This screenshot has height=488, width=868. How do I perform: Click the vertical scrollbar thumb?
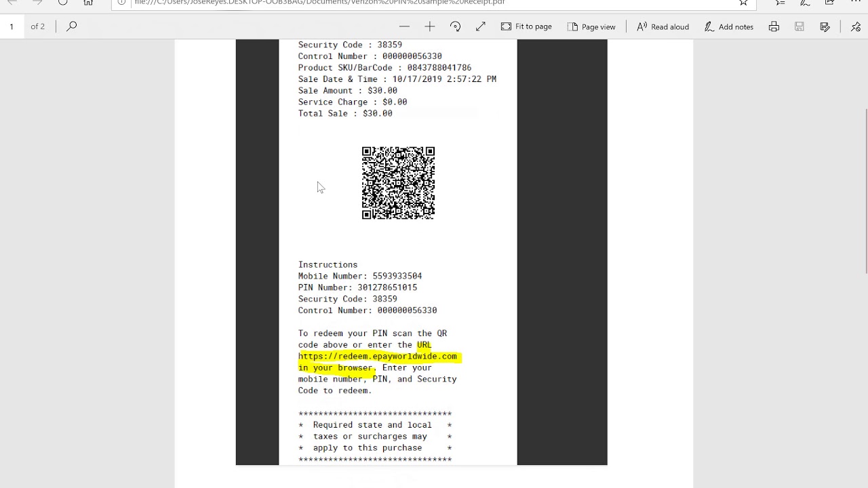click(x=866, y=190)
